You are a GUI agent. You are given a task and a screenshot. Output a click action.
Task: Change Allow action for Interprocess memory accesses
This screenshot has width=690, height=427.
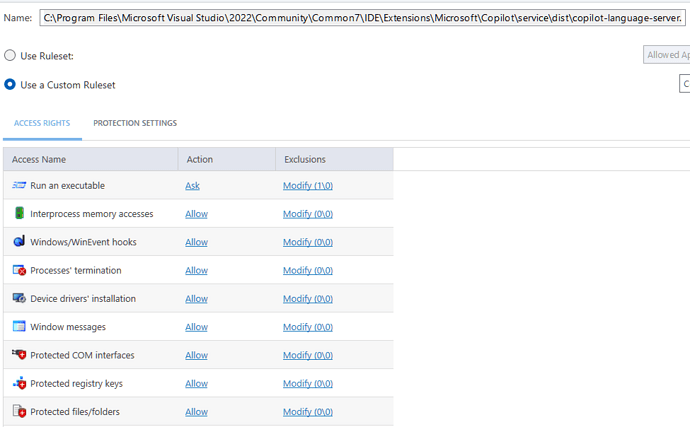(196, 214)
